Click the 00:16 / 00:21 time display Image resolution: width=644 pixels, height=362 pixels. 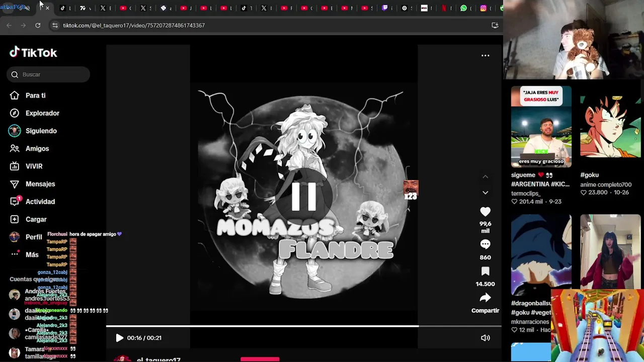point(144,338)
